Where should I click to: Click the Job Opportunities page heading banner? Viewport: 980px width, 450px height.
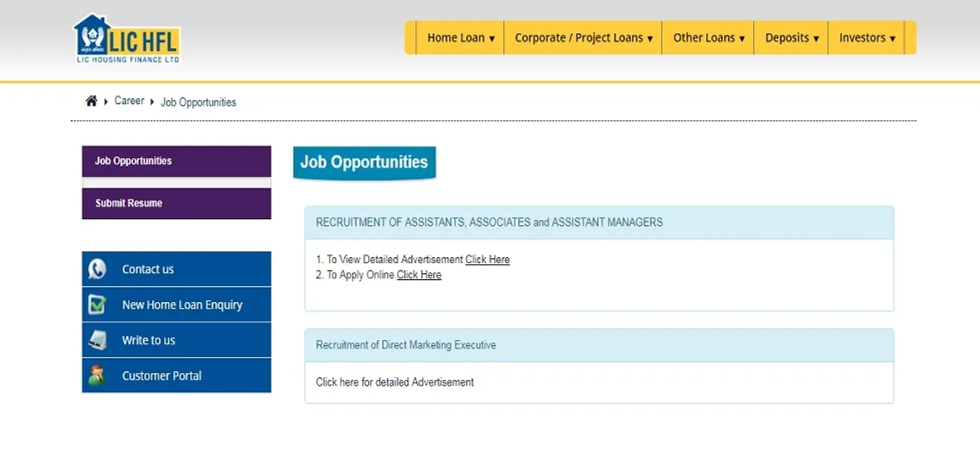tap(364, 163)
